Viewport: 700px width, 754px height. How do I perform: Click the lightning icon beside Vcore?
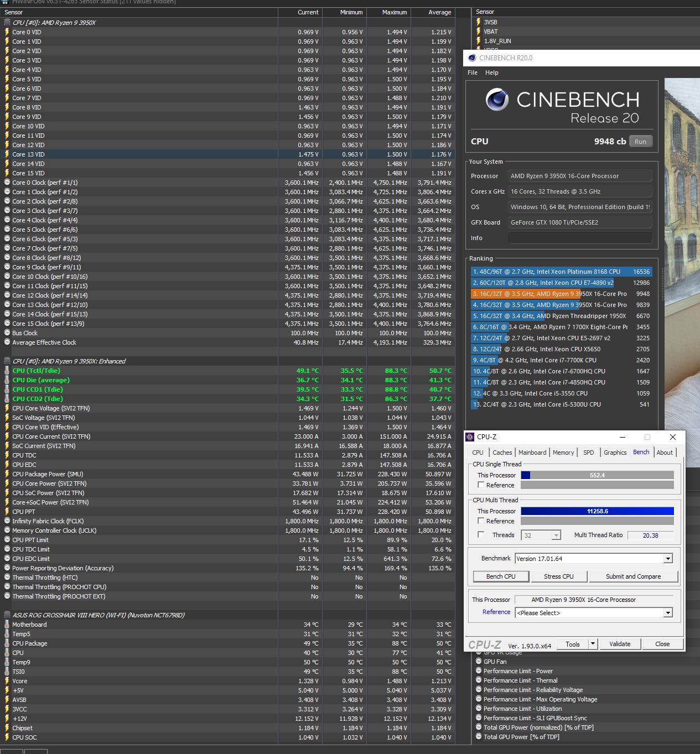click(7, 681)
